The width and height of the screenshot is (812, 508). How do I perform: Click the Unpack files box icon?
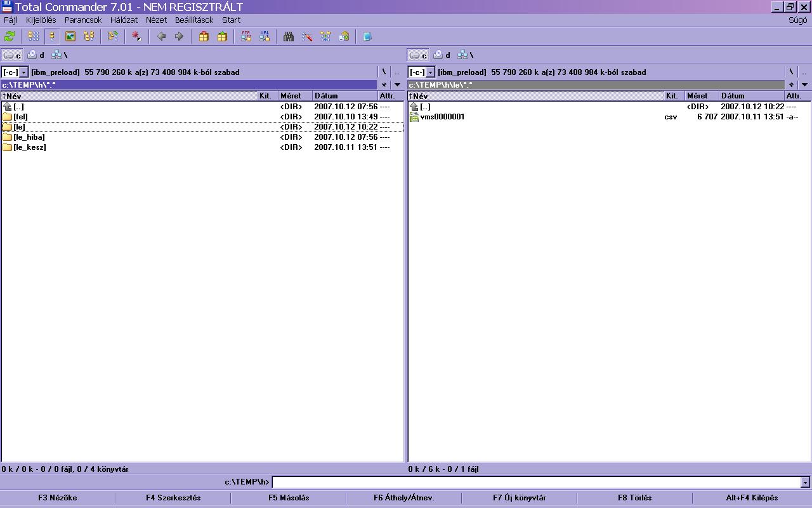222,36
